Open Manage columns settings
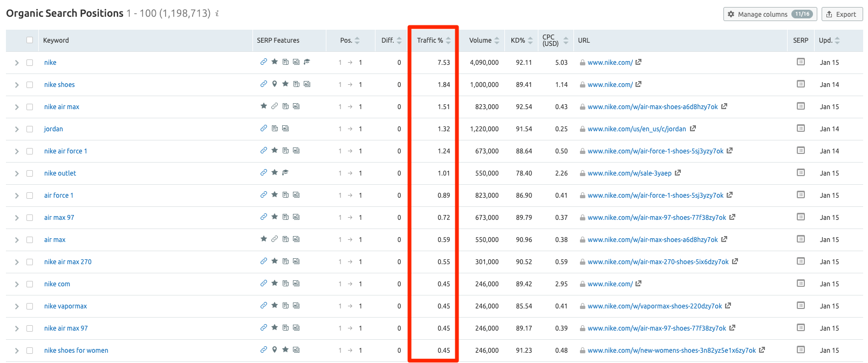Viewport: 868px width, 363px height. coord(770,14)
